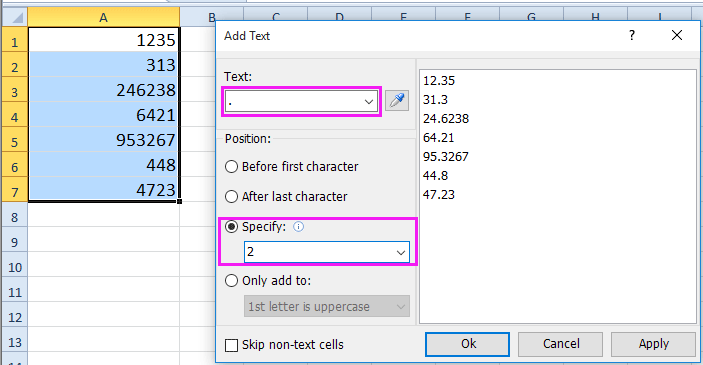Click cell containing 246238
Image resolution: width=703 pixels, height=365 pixels.
104,90
